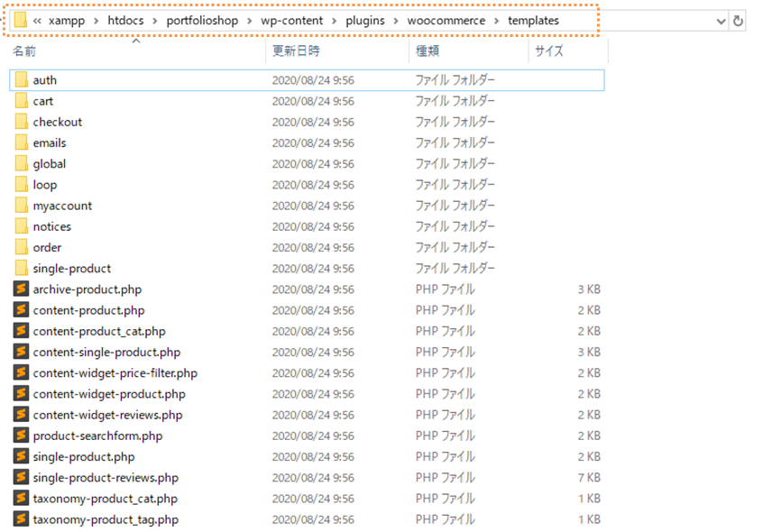Click the notices folder icon
This screenshot has height=532, width=772.
[21, 226]
